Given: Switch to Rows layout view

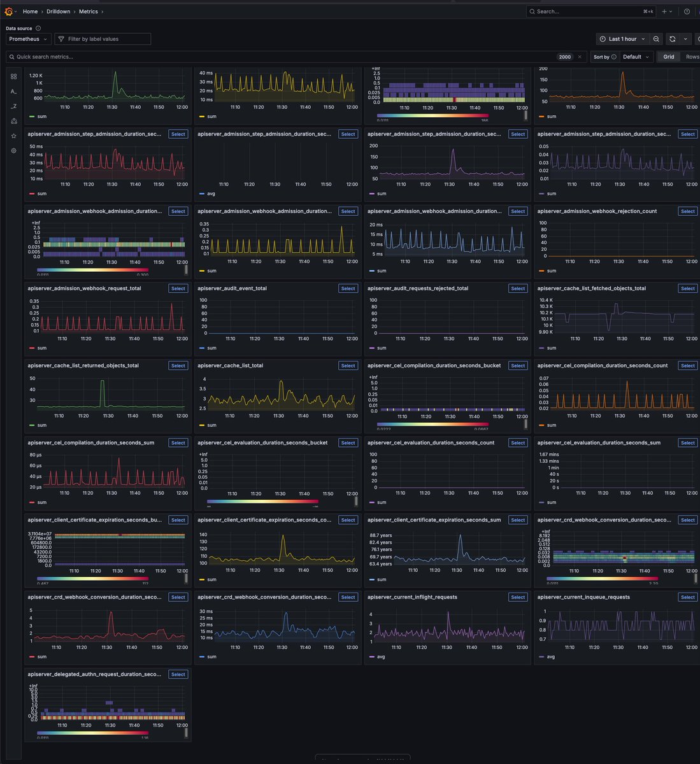Looking at the screenshot, I should click(692, 57).
